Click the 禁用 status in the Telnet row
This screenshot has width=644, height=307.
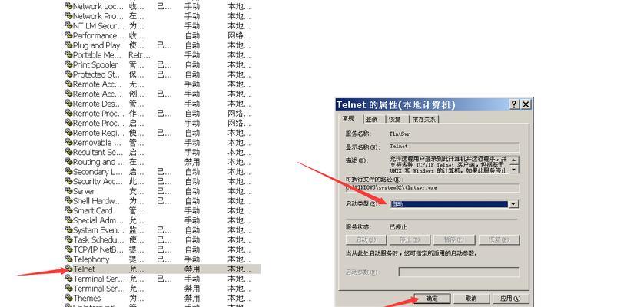click(192, 269)
